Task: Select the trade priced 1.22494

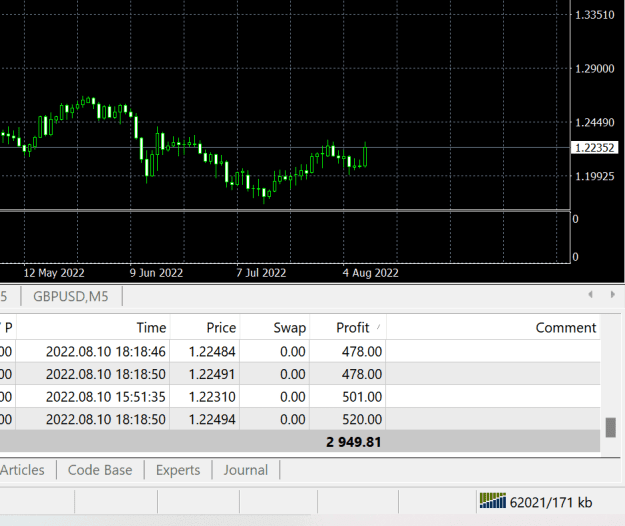Action: click(300, 419)
